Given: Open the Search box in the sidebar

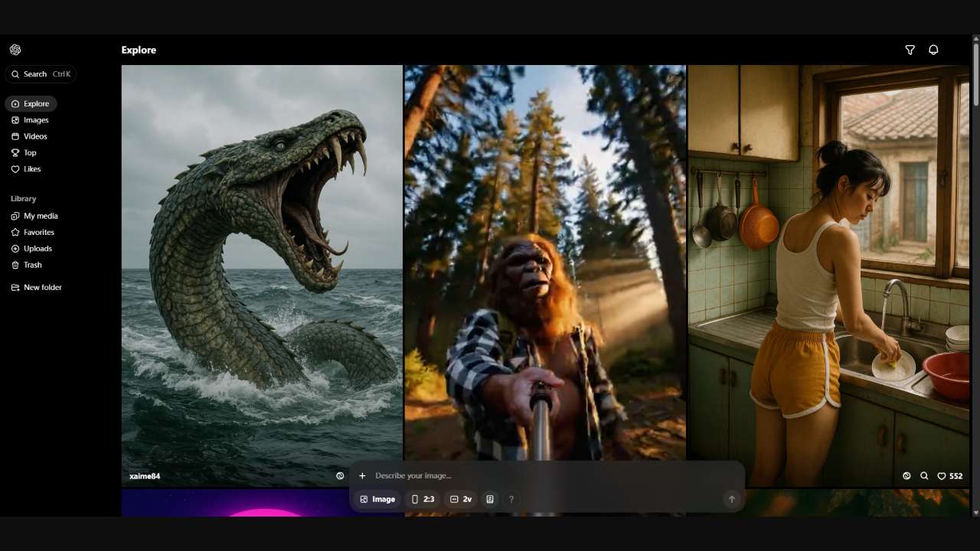Looking at the screenshot, I should click(x=41, y=74).
